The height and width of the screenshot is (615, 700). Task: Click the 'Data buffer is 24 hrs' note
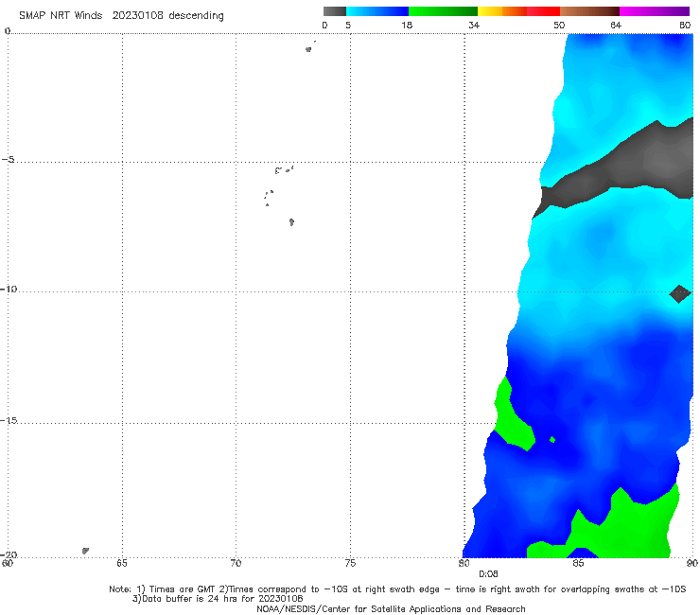click(x=218, y=599)
